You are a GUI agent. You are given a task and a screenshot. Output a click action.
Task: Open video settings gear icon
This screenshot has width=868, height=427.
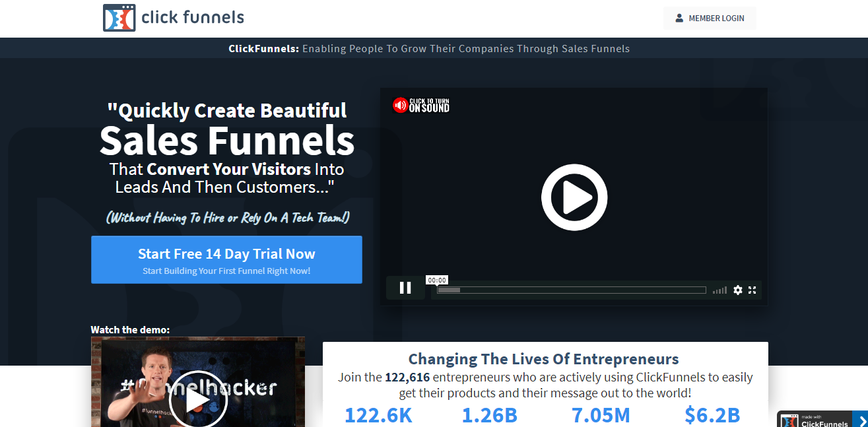pyautogui.click(x=738, y=290)
